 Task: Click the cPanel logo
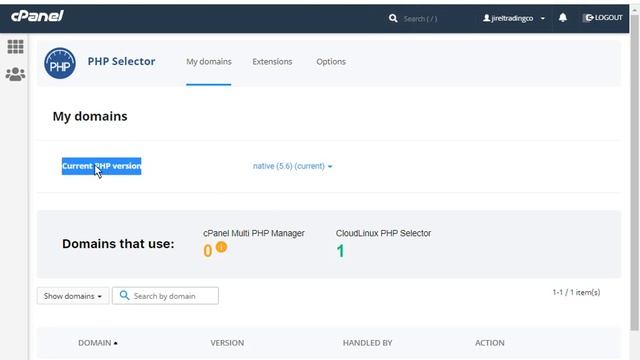[x=37, y=16]
